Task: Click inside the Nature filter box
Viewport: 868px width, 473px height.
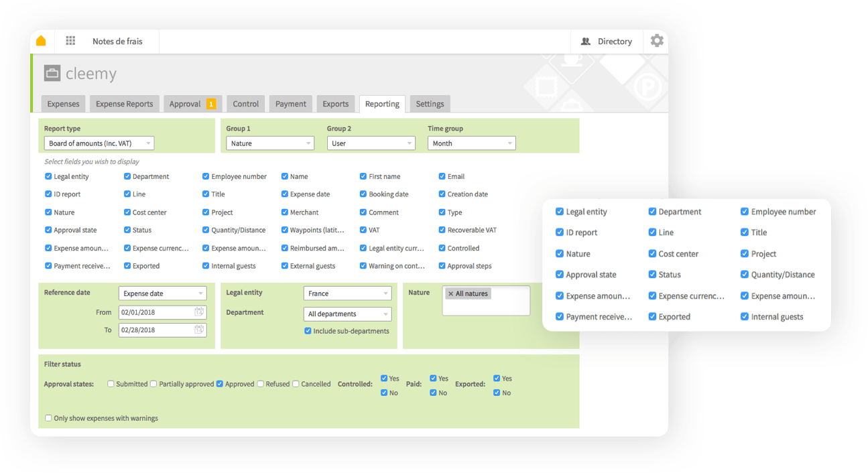Action: (x=486, y=300)
